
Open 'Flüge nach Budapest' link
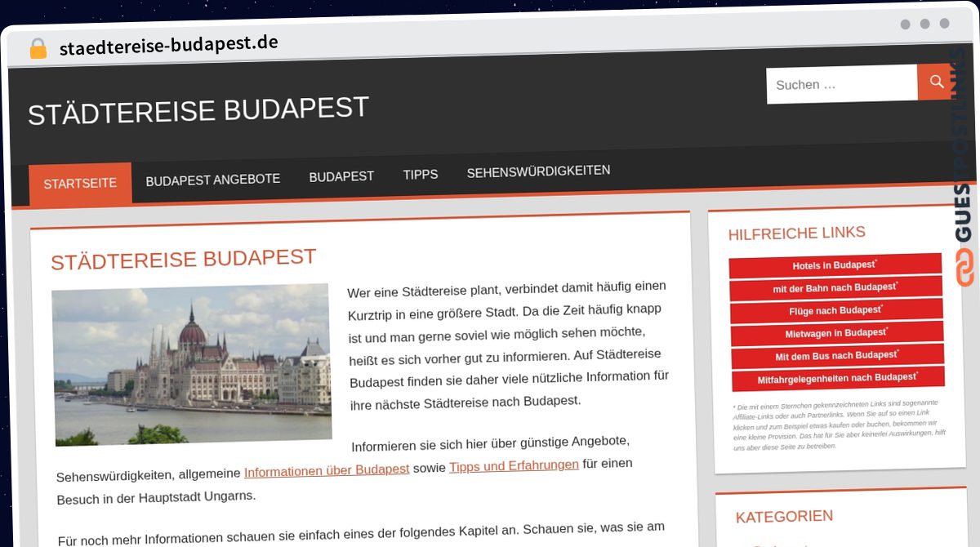(x=836, y=310)
